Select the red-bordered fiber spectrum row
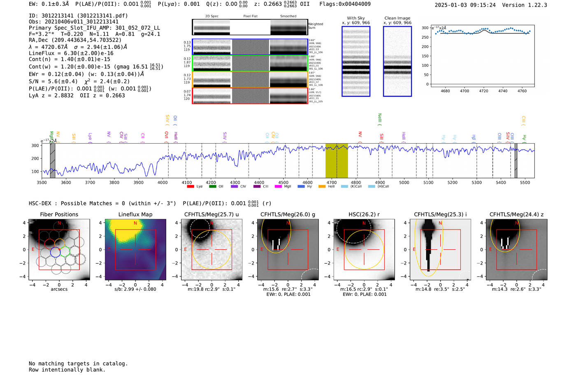The width and height of the screenshot is (576, 392). pyautogui.click(x=250, y=96)
